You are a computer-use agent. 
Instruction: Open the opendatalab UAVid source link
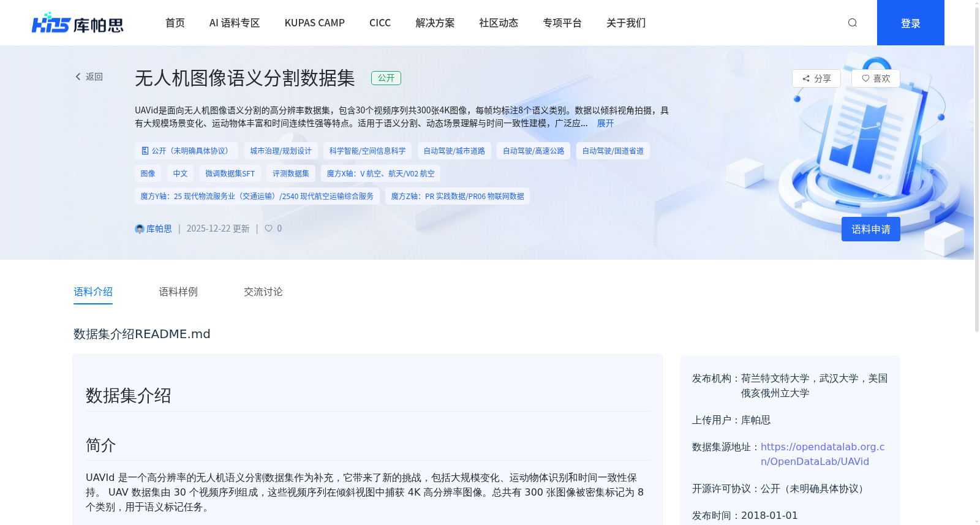tap(823, 454)
